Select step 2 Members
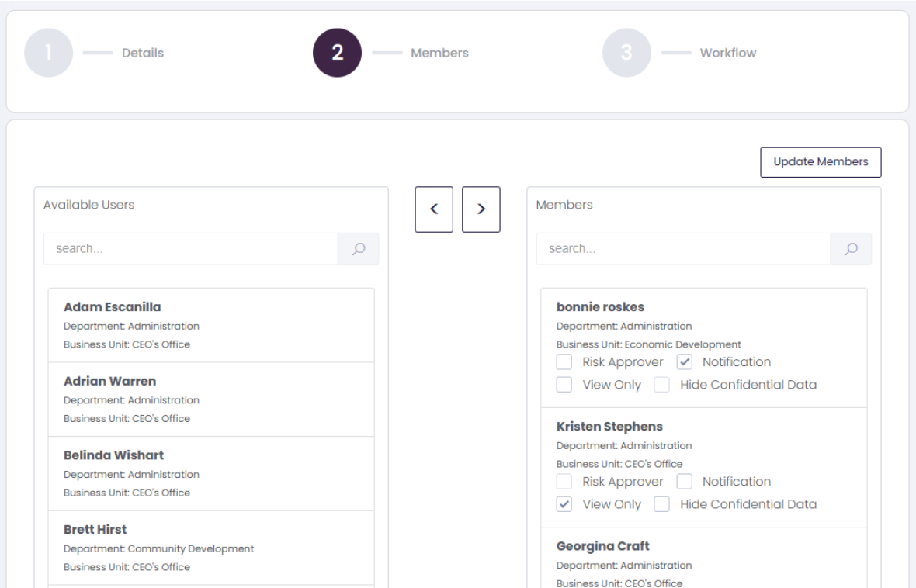The height and width of the screenshot is (588, 916). click(337, 53)
